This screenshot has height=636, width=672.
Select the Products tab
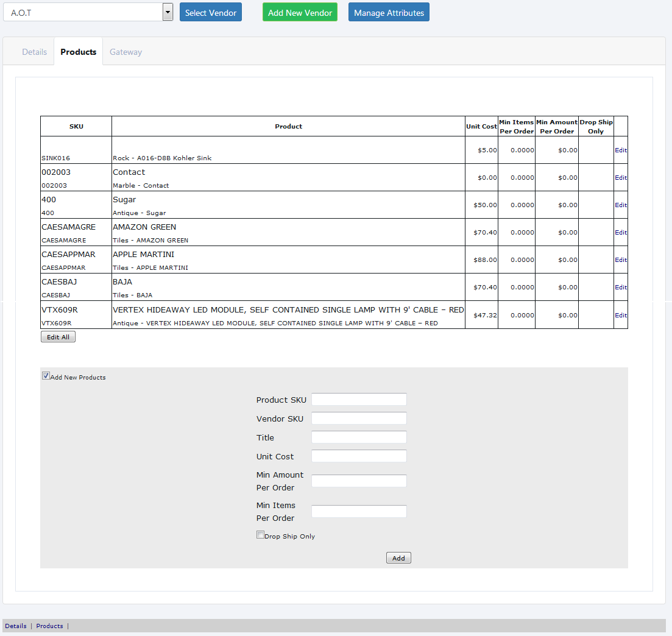(78, 52)
